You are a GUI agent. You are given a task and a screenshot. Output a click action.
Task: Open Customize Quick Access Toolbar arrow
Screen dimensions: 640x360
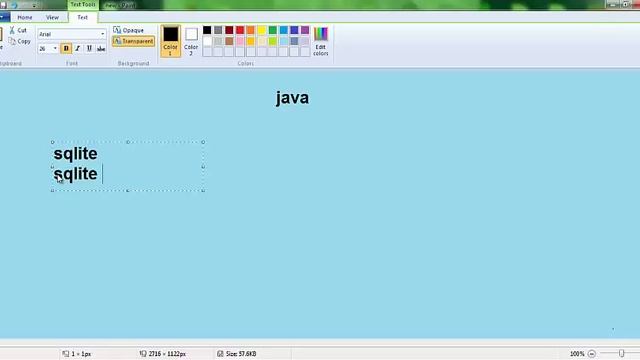[34, 5]
